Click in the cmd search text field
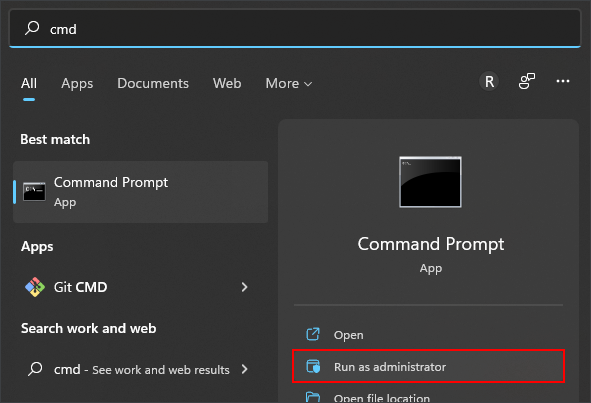 [295, 28]
